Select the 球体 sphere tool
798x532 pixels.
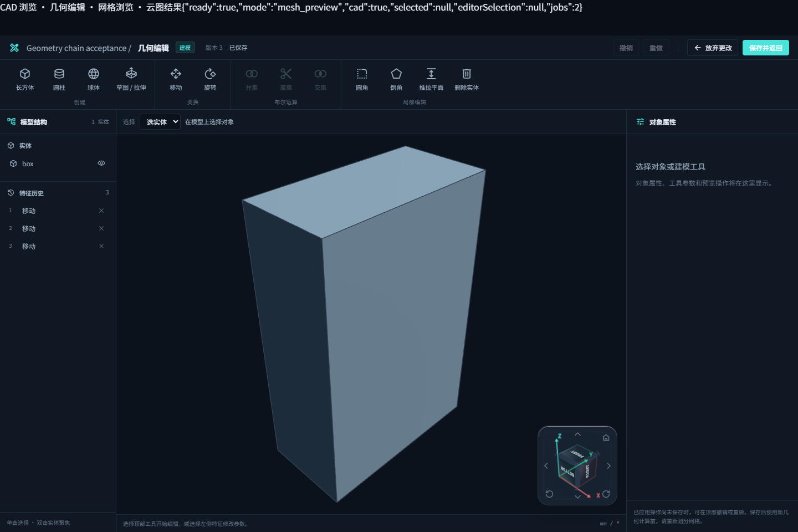pos(94,79)
